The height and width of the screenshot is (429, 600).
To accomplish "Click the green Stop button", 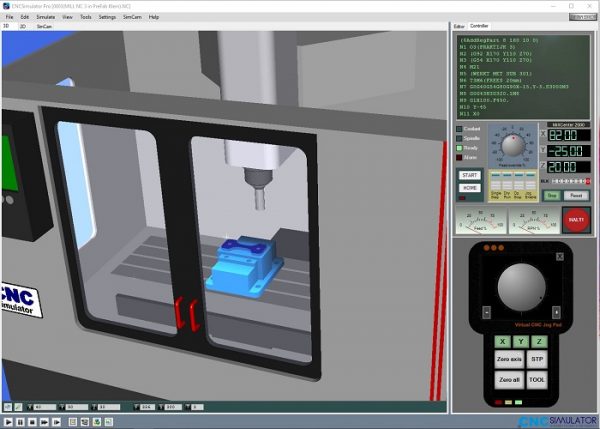I will 552,196.
